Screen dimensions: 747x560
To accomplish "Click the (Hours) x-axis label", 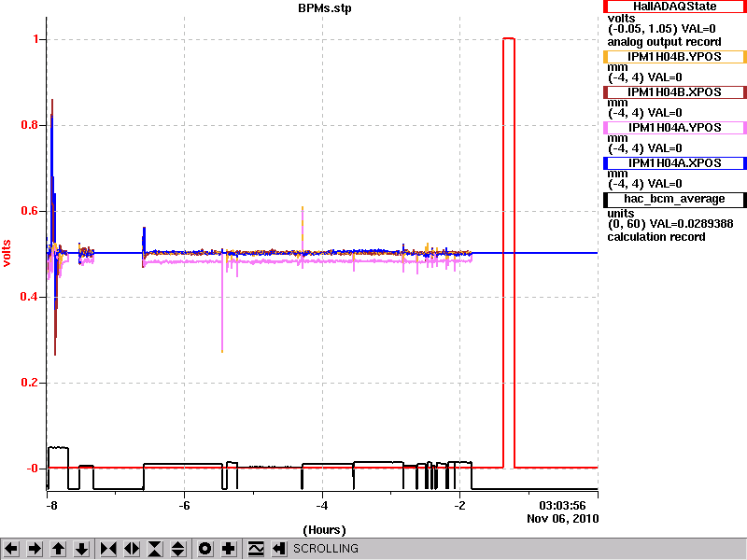I will point(324,529).
